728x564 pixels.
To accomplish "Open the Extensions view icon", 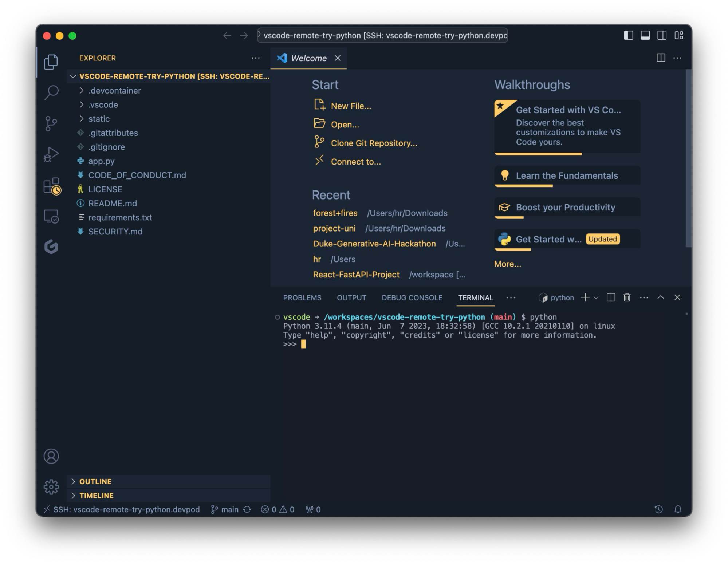I will 51,186.
